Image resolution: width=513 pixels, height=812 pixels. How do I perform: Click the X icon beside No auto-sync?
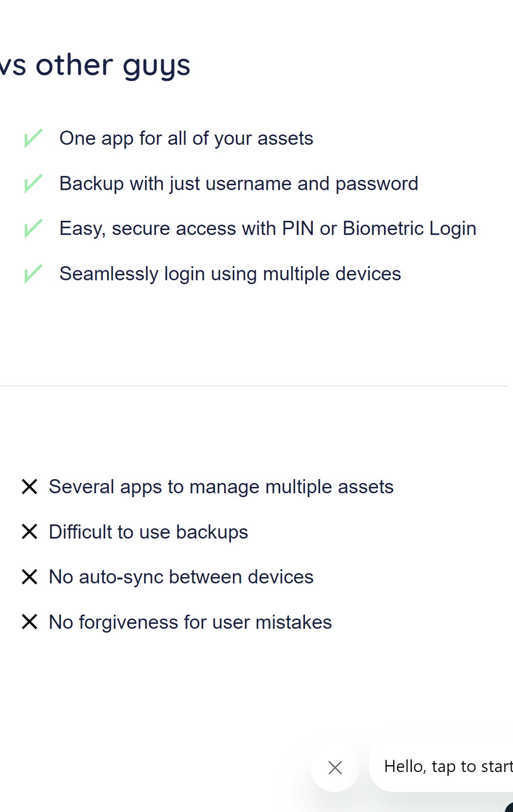(x=30, y=577)
